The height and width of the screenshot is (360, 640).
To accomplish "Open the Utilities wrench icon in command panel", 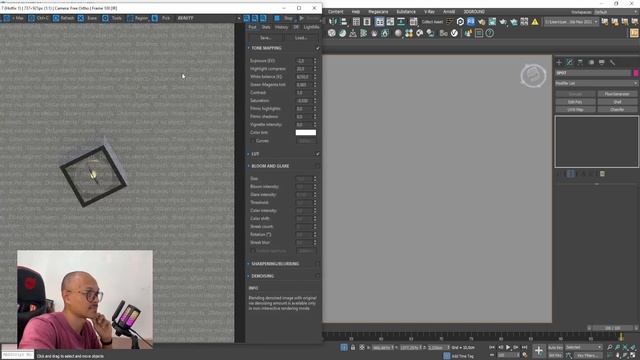I will pos(612,62).
